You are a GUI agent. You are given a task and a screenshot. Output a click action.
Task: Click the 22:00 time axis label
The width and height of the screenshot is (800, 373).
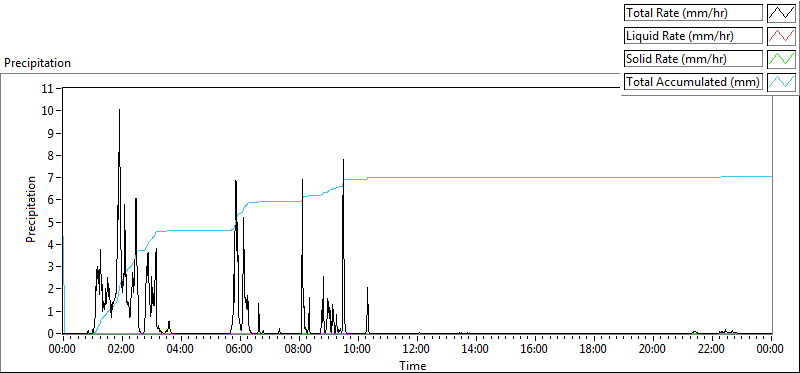[x=712, y=350]
